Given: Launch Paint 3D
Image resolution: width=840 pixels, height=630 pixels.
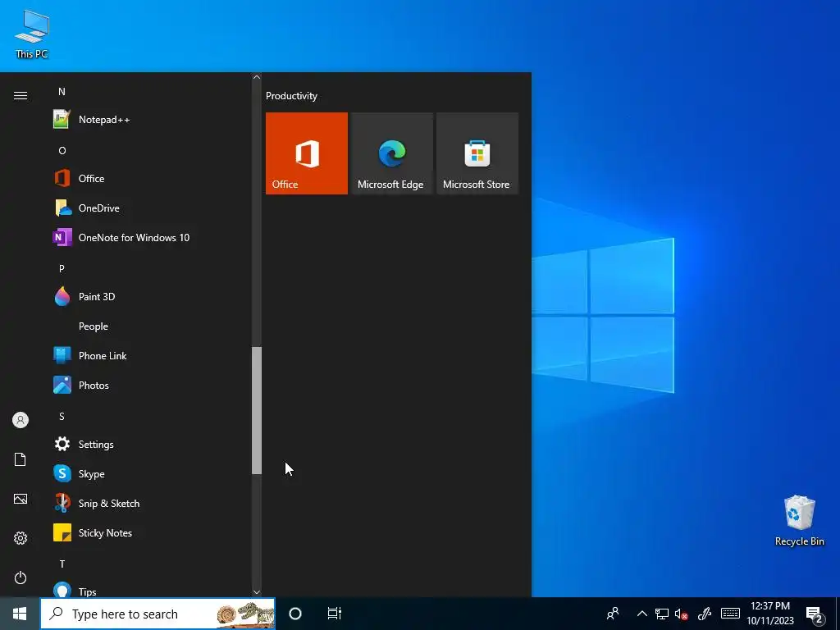Looking at the screenshot, I should (150, 296).
